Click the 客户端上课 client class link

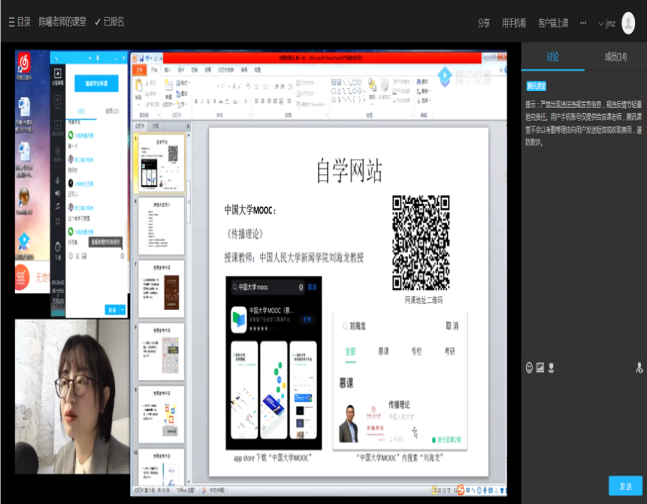tap(553, 22)
